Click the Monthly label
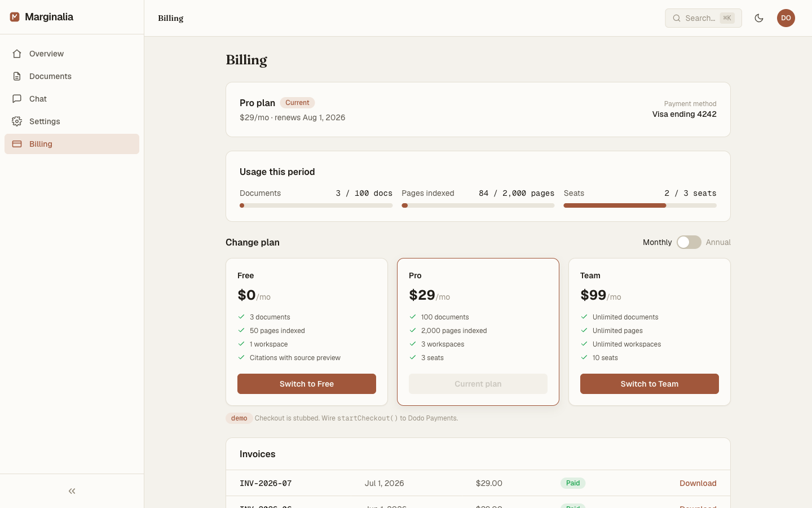This screenshot has height=508, width=812. [x=657, y=242]
